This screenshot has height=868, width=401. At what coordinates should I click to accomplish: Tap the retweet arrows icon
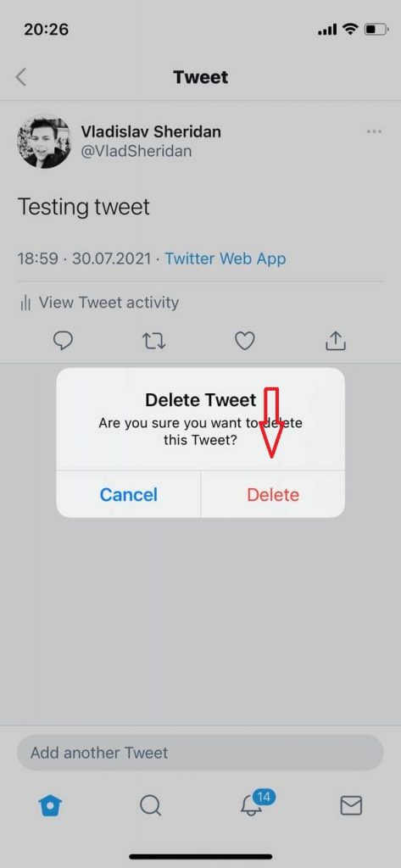coord(153,341)
